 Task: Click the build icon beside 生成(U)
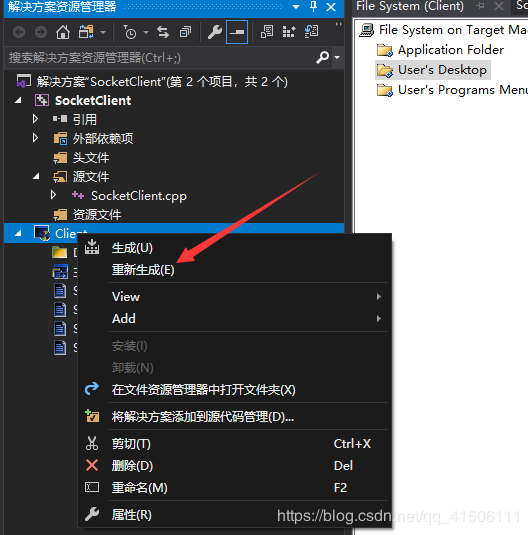pos(92,247)
